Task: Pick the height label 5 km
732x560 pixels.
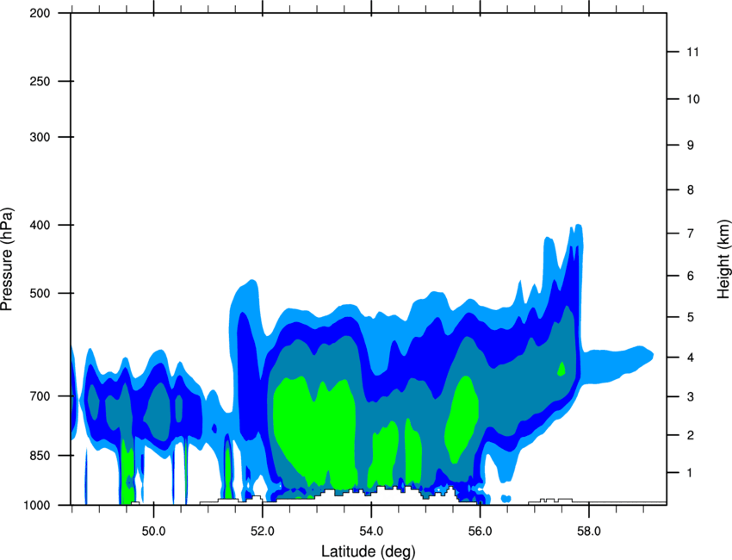Action: pyautogui.click(x=691, y=317)
